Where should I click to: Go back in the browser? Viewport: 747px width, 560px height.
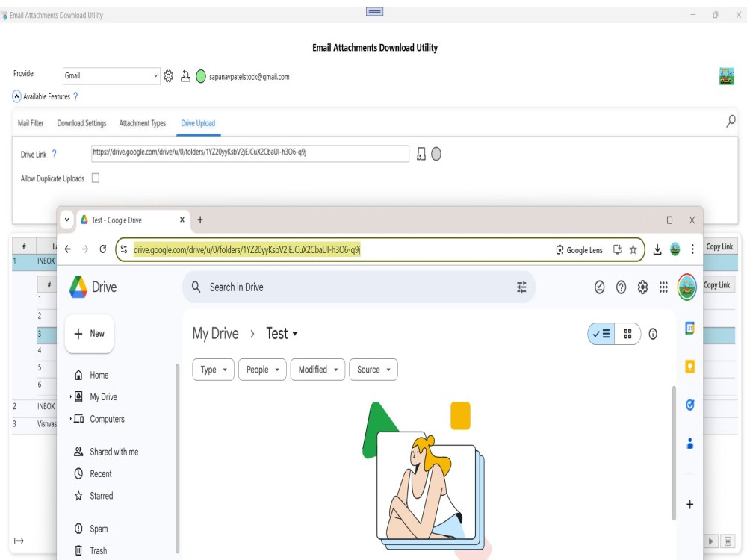coord(68,249)
